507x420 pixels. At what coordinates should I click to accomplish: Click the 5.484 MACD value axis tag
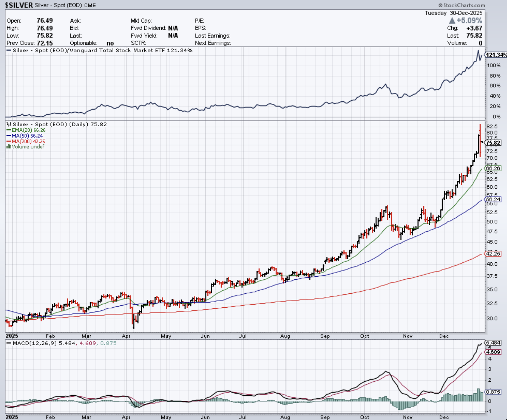(493, 343)
